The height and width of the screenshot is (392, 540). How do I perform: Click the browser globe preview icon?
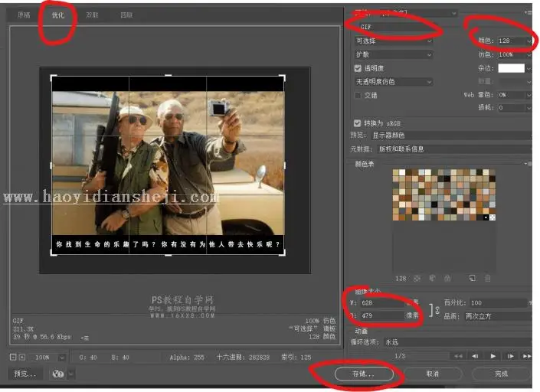click(58, 374)
